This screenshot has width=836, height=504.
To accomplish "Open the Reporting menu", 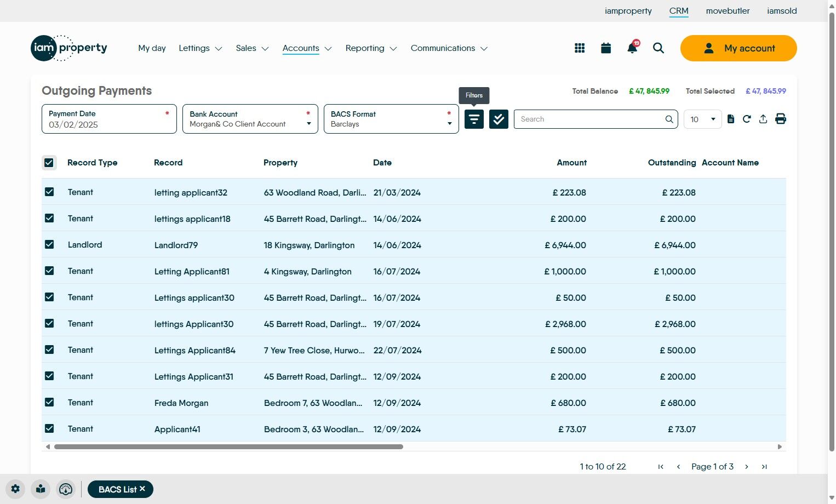I will click(x=370, y=48).
